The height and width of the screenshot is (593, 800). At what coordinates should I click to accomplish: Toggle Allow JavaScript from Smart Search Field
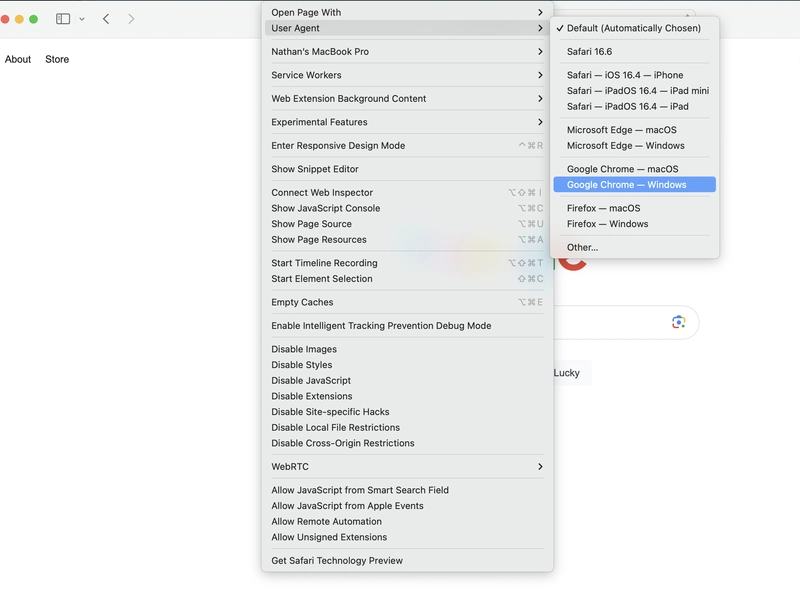pos(407,490)
